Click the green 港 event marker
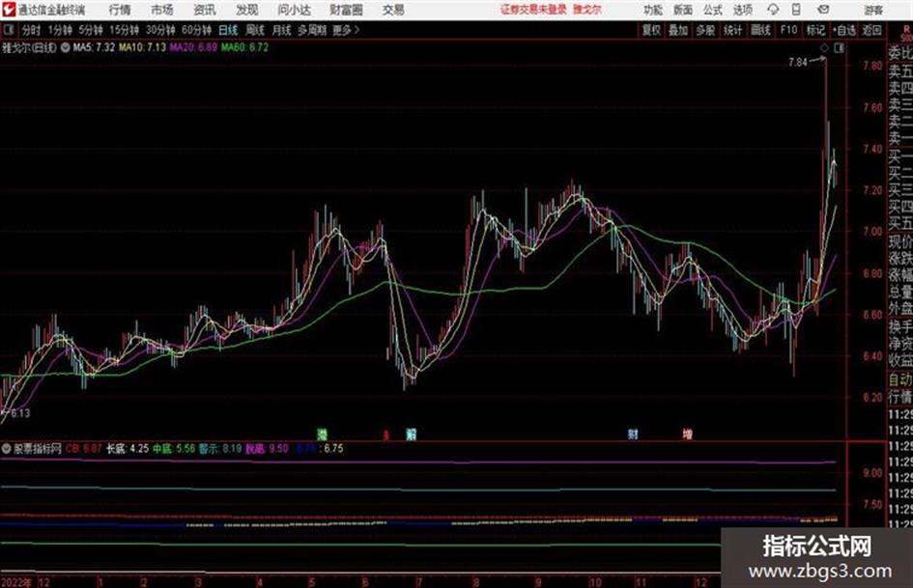913x588 pixels. 322,434
